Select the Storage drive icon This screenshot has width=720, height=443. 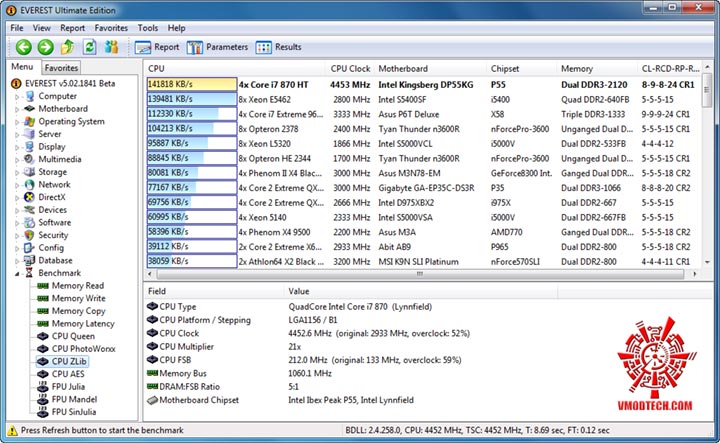tap(29, 172)
